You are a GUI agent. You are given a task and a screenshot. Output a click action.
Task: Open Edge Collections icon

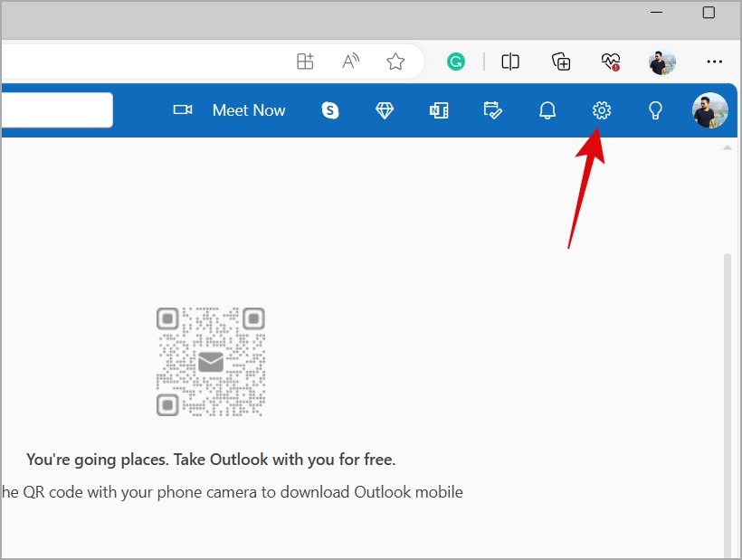point(561,62)
